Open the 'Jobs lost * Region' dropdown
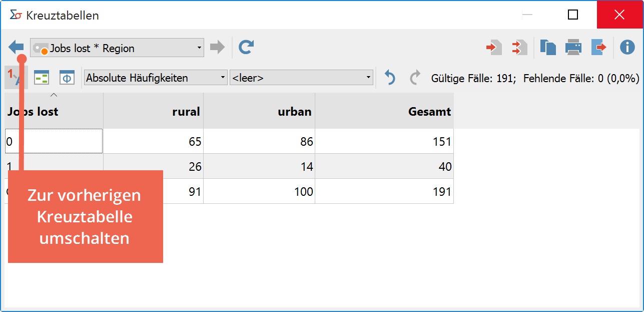644x312 pixels. click(x=117, y=48)
